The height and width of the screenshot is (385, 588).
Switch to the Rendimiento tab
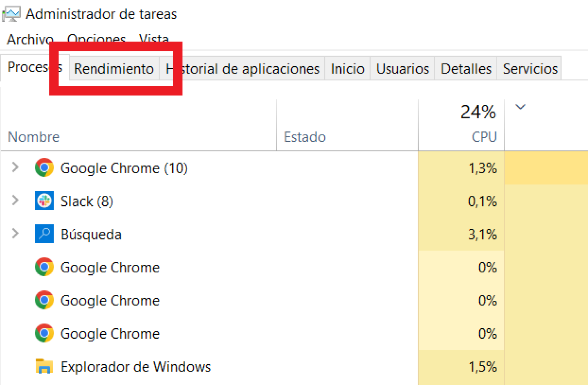click(114, 69)
